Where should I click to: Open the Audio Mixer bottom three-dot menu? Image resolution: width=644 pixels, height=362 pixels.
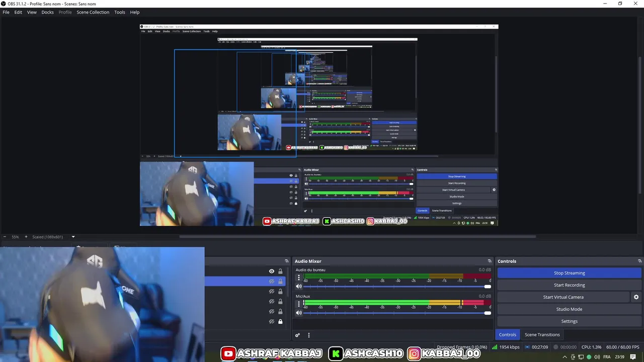coord(309,335)
